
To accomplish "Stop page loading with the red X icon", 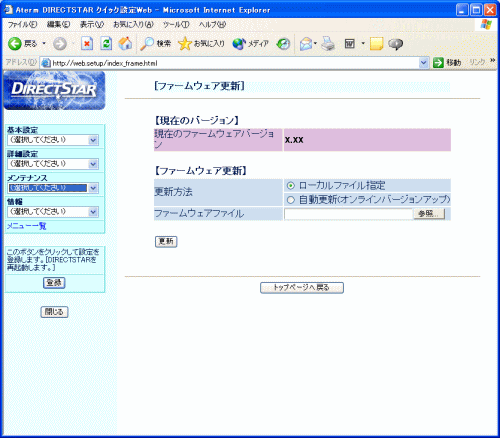I will pyautogui.click(x=87, y=44).
